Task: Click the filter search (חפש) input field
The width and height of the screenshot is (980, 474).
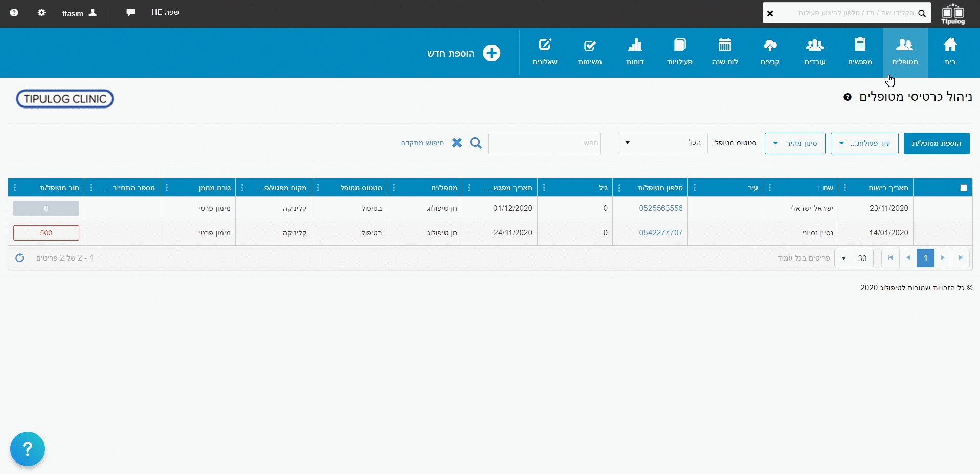Action: pyautogui.click(x=545, y=143)
